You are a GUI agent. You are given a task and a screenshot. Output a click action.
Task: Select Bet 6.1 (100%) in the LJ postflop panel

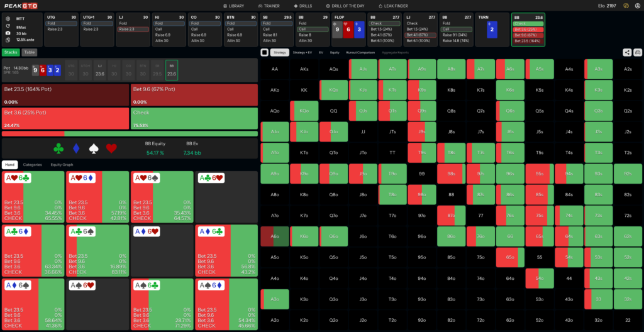tap(421, 40)
